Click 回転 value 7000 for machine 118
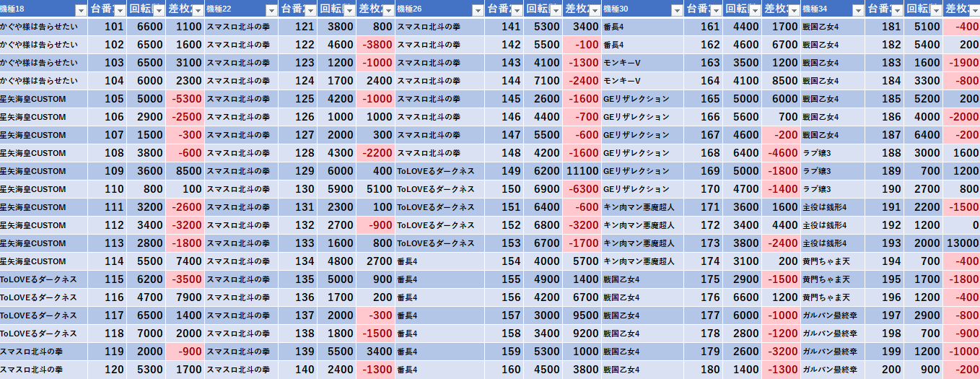Viewport: 980px width, 379px height. (x=146, y=334)
